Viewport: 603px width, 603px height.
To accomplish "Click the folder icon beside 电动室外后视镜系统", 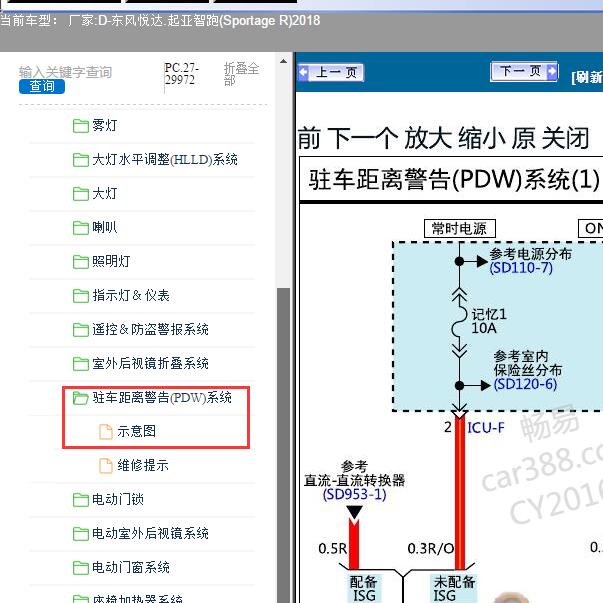I will [x=80, y=533].
